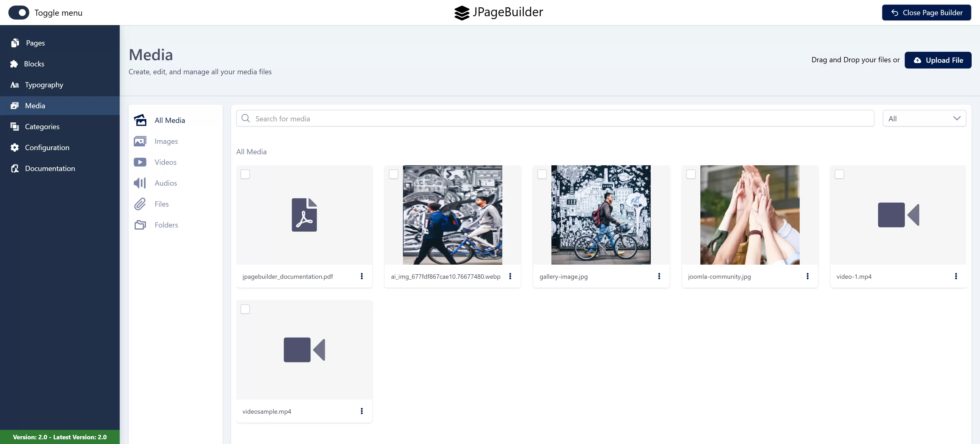Open options menu for gallery-image.jpg
Viewport: 980px width, 444px height.
pyautogui.click(x=659, y=276)
